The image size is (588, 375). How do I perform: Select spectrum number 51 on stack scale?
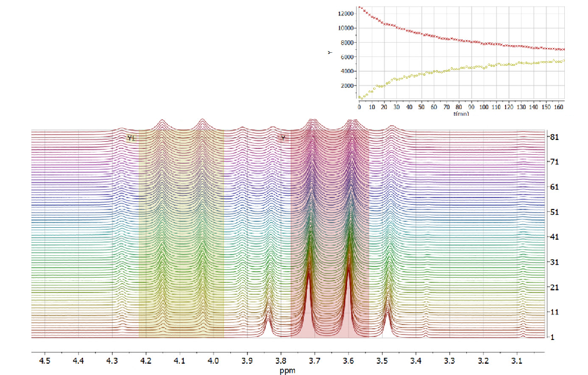554,212
